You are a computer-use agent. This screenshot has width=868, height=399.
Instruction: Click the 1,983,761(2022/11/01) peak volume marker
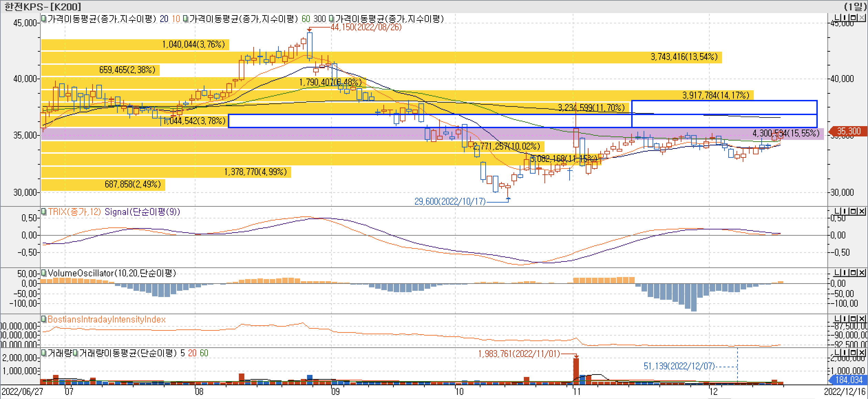(x=519, y=354)
